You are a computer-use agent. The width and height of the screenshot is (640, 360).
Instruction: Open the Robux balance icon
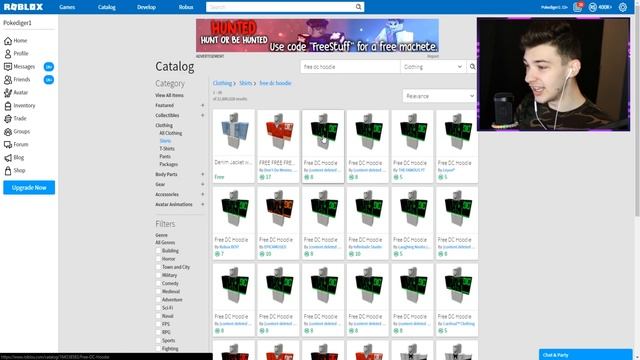pos(593,7)
